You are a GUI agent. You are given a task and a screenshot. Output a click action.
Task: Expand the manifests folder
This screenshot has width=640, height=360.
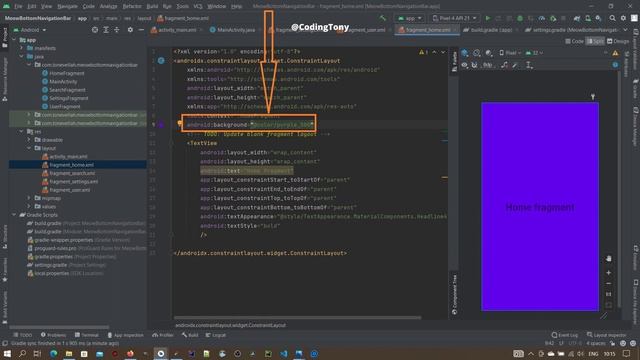[22, 48]
